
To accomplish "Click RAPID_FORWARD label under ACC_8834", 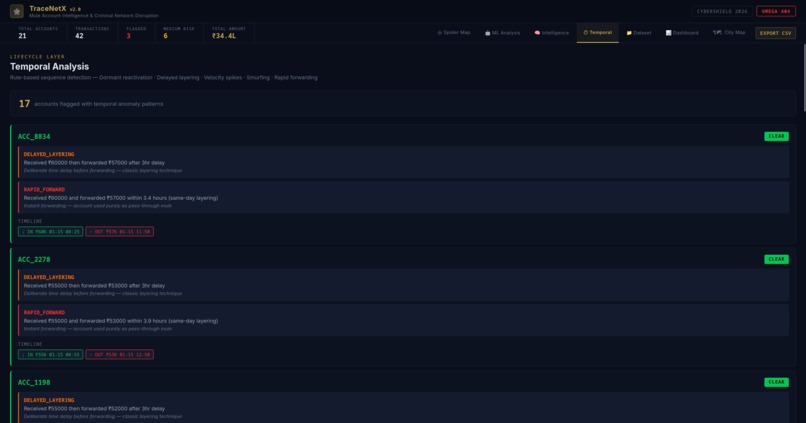I will [44, 189].
